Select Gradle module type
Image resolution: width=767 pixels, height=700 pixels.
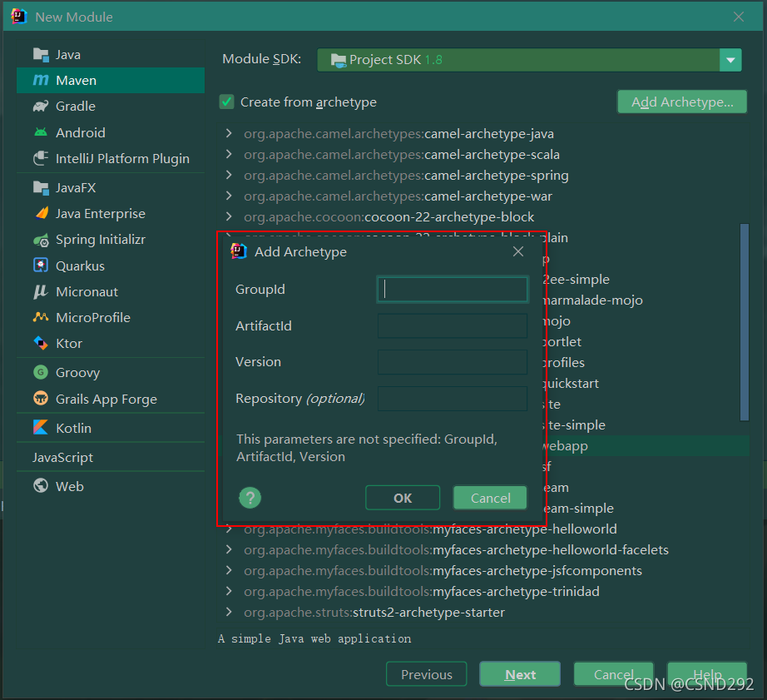click(x=111, y=107)
